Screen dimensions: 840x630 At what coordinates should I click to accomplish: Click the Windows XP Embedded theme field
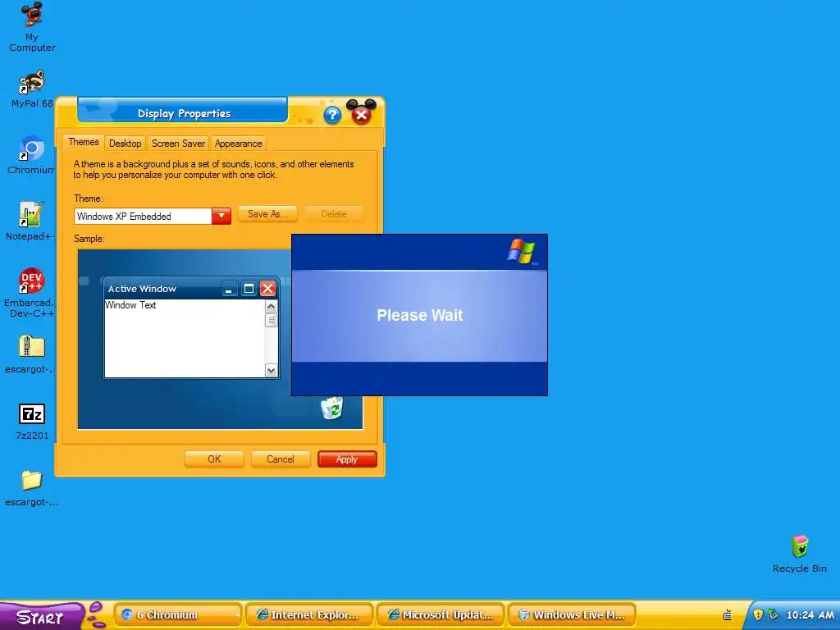[x=143, y=216]
